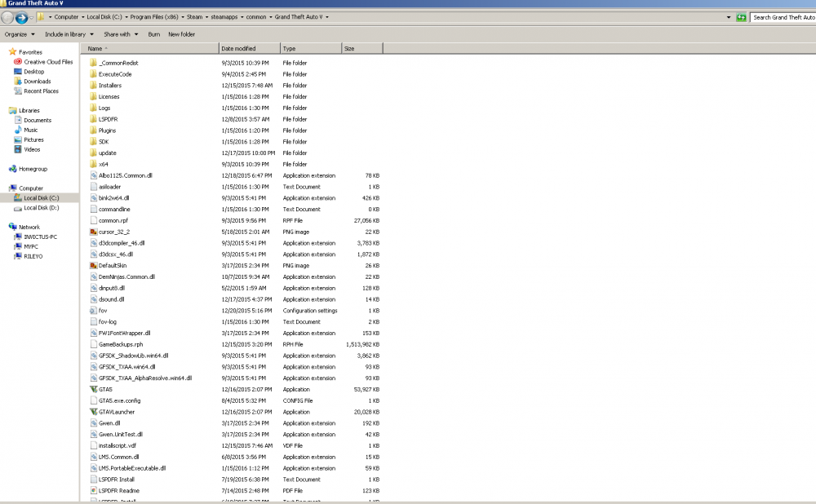
Task: Click the LSPDFR Readme PDF icon
Action: pos(93,490)
